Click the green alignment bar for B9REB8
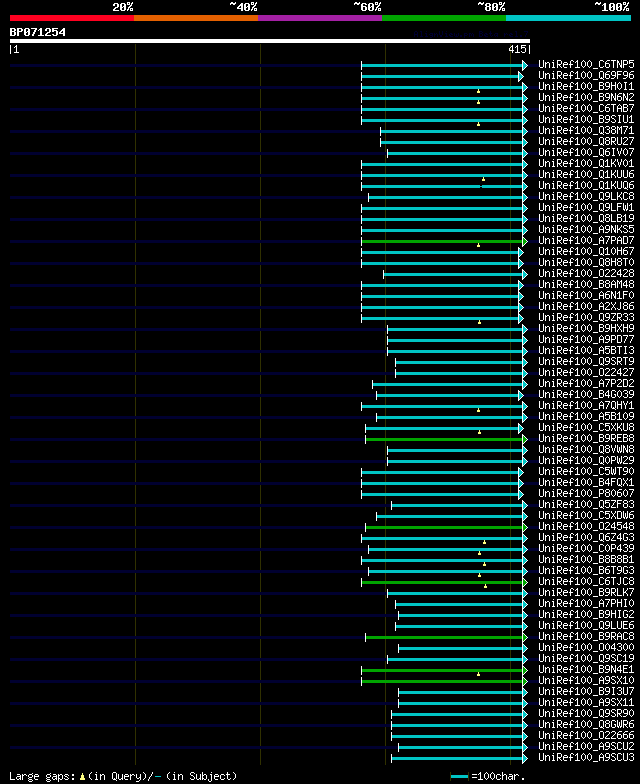The width and height of the screenshot is (640, 784). click(444, 440)
